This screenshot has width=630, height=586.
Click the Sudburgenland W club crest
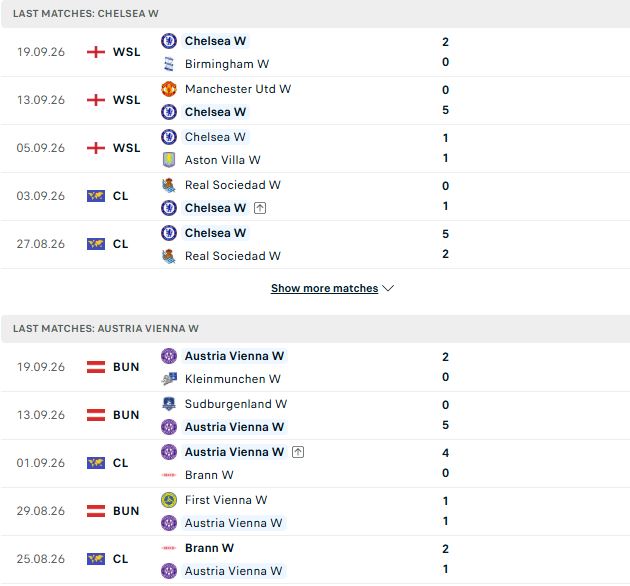(x=169, y=404)
